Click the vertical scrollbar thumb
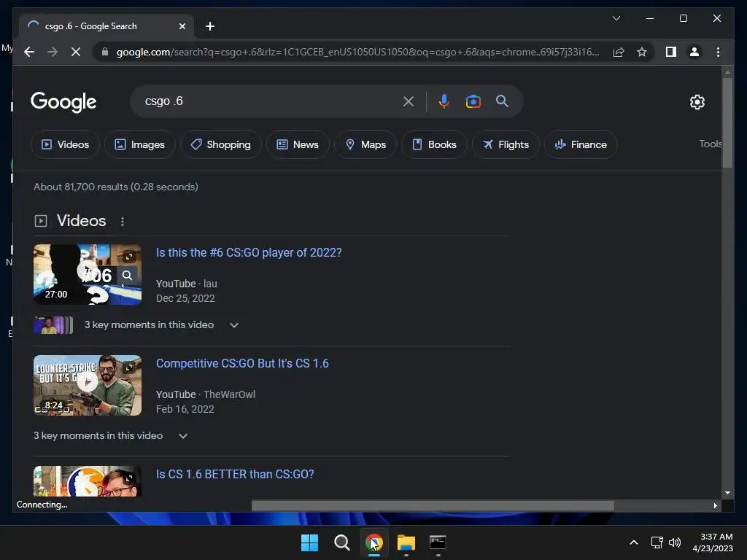Image resolution: width=747 pixels, height=560 pixels. tap(727, 122)
